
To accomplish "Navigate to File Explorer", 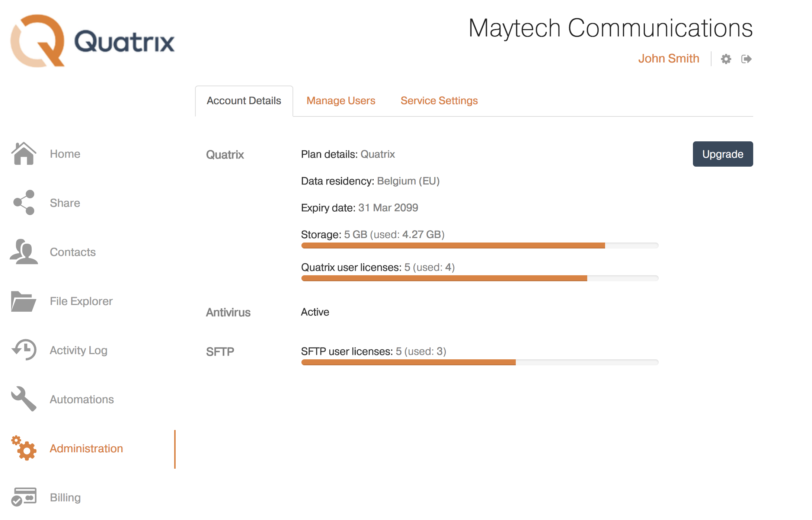I will [81, 301].
